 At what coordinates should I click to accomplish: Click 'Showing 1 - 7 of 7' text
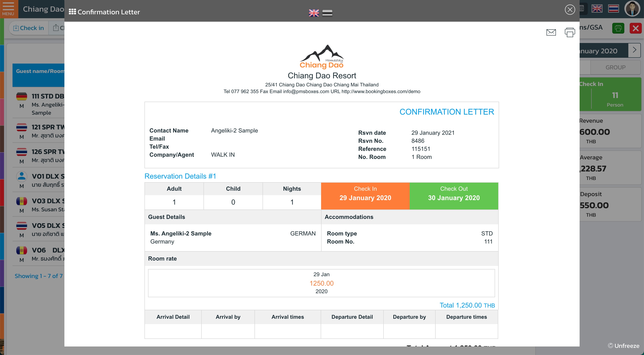(39, 276)
